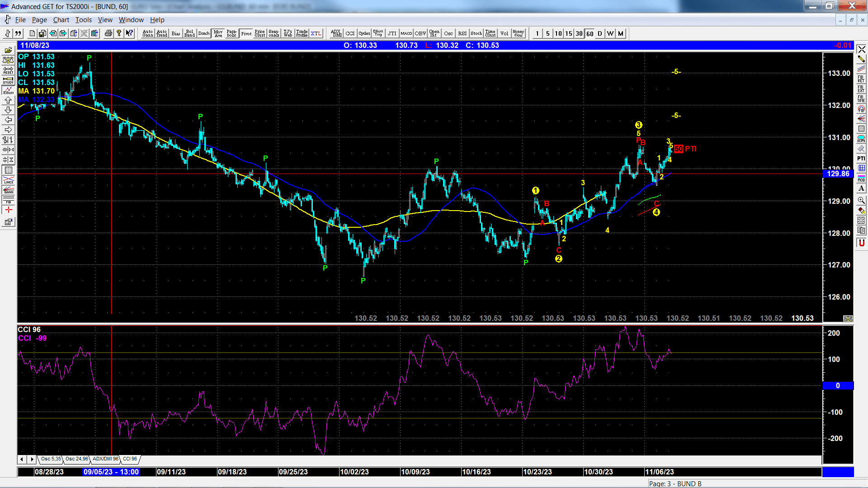The width and height of the screenshot is (868, 488).
Task: Select the magnifier zoom tool
Action: [x=861, y=200]
